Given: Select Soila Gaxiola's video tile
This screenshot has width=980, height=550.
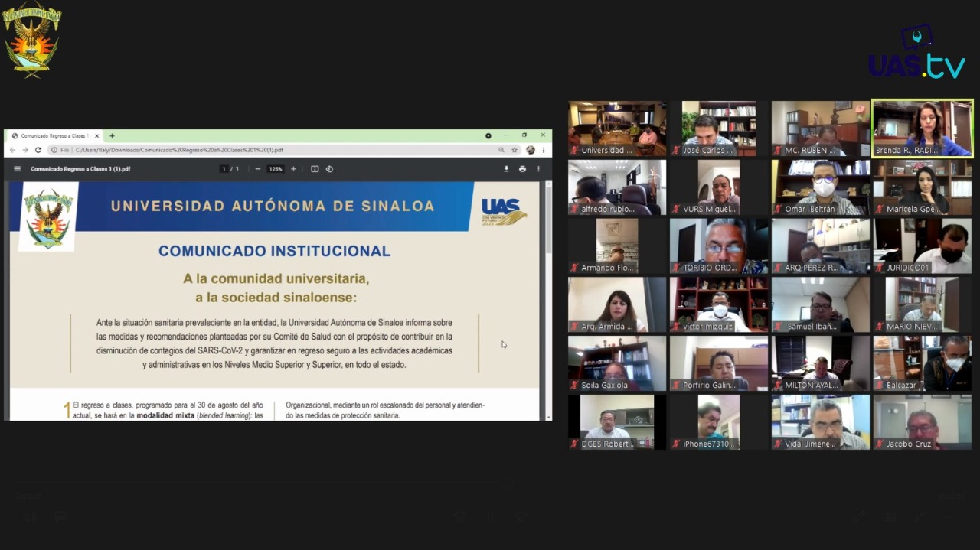Looking at the screenshot, I should [x=617, y=363].
